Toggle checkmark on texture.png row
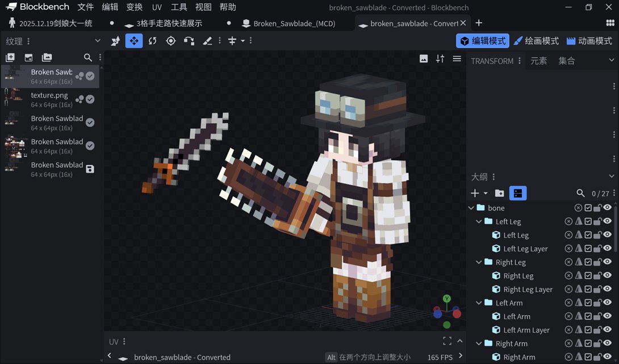 tap(90, 99)
